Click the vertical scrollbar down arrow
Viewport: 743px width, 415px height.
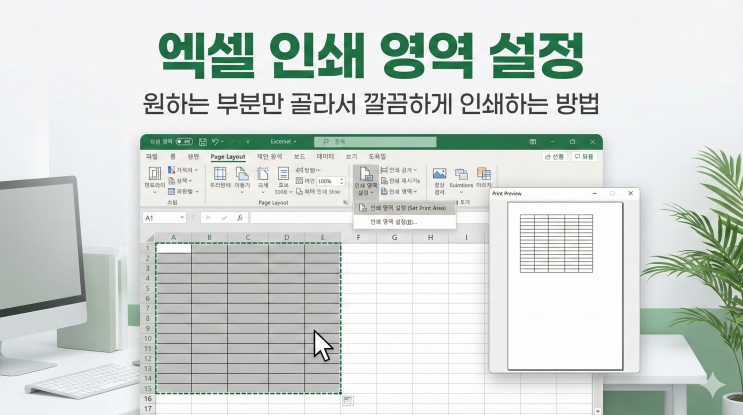click(598, 411)
